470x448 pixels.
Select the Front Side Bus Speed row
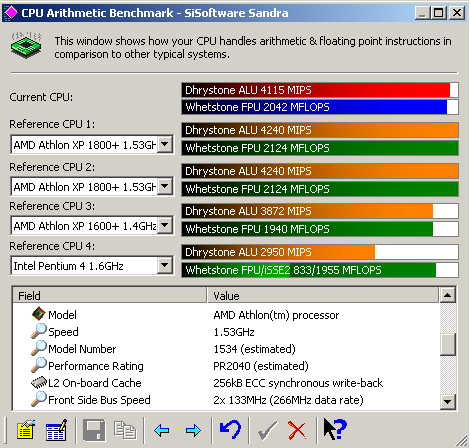(x=225, y=400)
